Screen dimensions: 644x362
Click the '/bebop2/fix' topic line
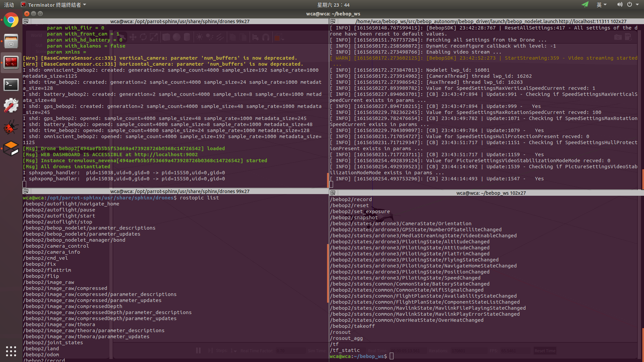click(x=39, y=264)
